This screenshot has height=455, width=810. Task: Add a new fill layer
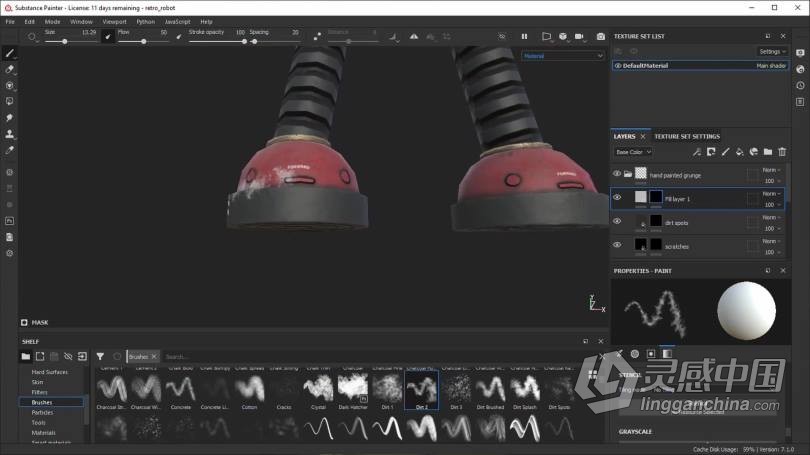click(x=739, y=152)
